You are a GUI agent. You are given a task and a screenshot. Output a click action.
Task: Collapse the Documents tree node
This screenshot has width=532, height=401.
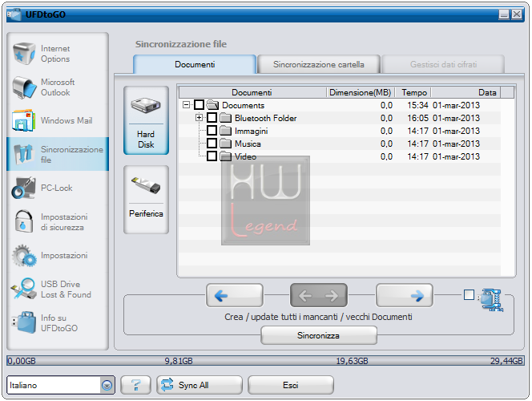[x=186, y=104]
